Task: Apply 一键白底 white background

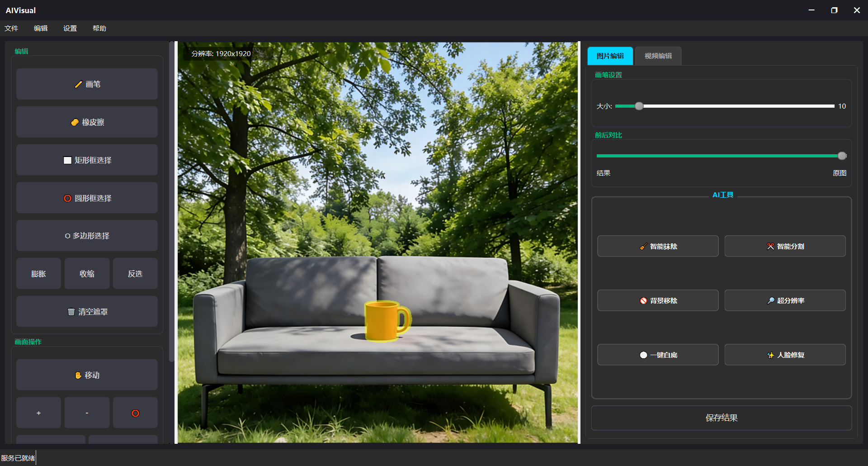Action: click(x=657, y=355)
